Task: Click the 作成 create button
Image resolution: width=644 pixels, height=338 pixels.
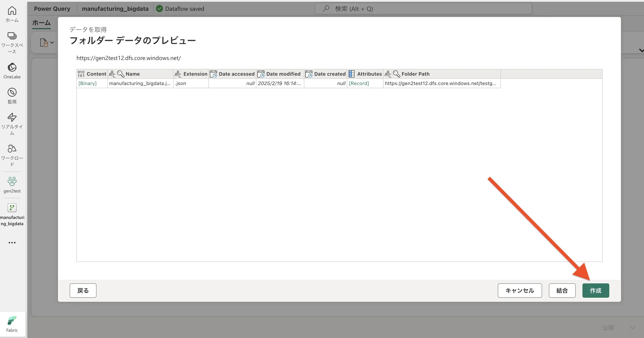Action: [595, 291]
